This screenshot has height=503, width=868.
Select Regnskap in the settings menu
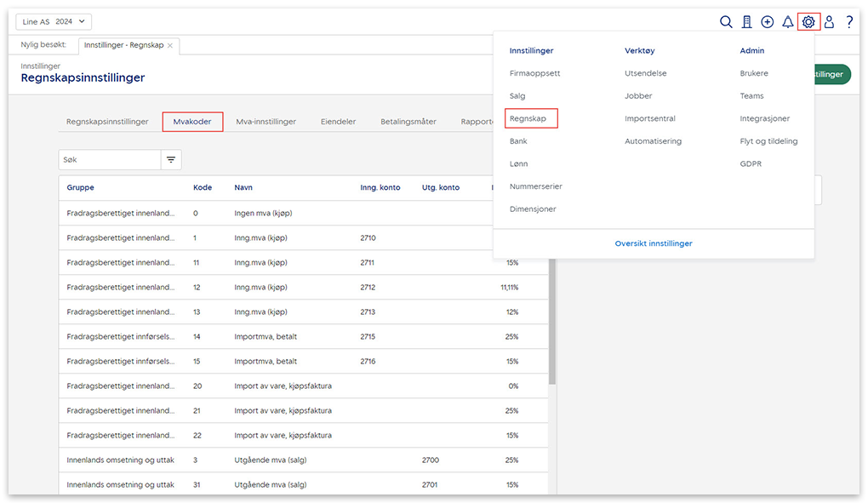click(528, 118)
